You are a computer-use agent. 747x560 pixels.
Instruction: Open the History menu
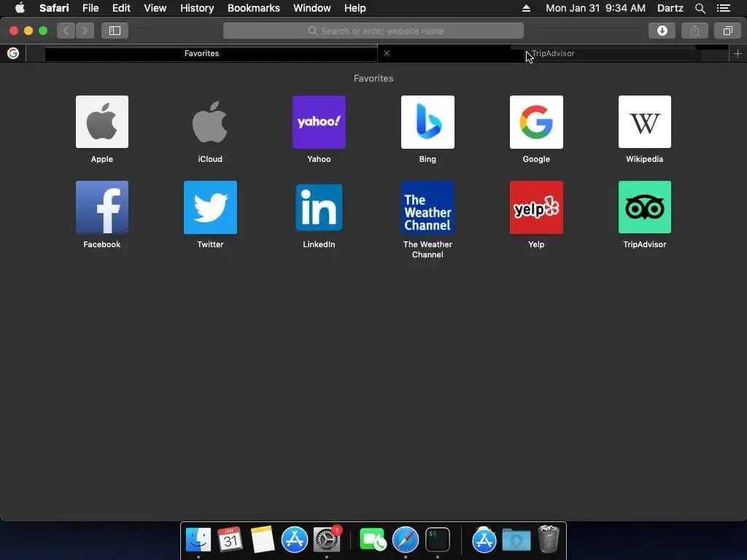197,8
